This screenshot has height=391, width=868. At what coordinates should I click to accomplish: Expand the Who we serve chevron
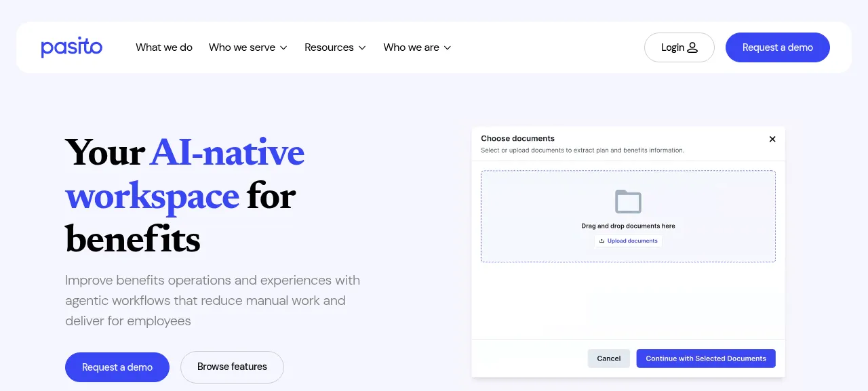pyautogui.click(x=283, y=47)
